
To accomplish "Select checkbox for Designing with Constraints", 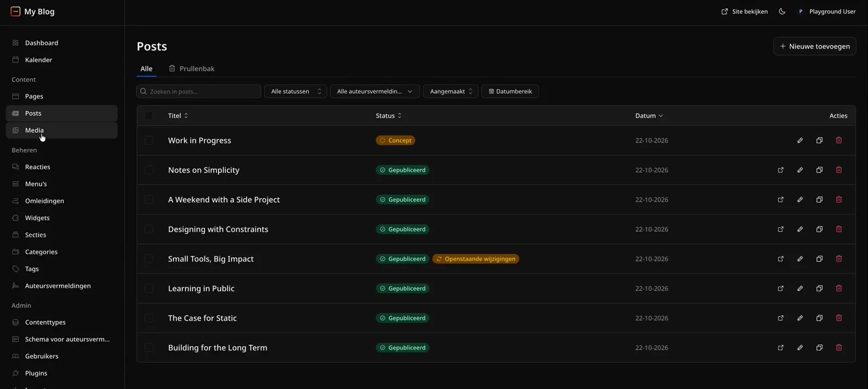I will coord(149,229).
